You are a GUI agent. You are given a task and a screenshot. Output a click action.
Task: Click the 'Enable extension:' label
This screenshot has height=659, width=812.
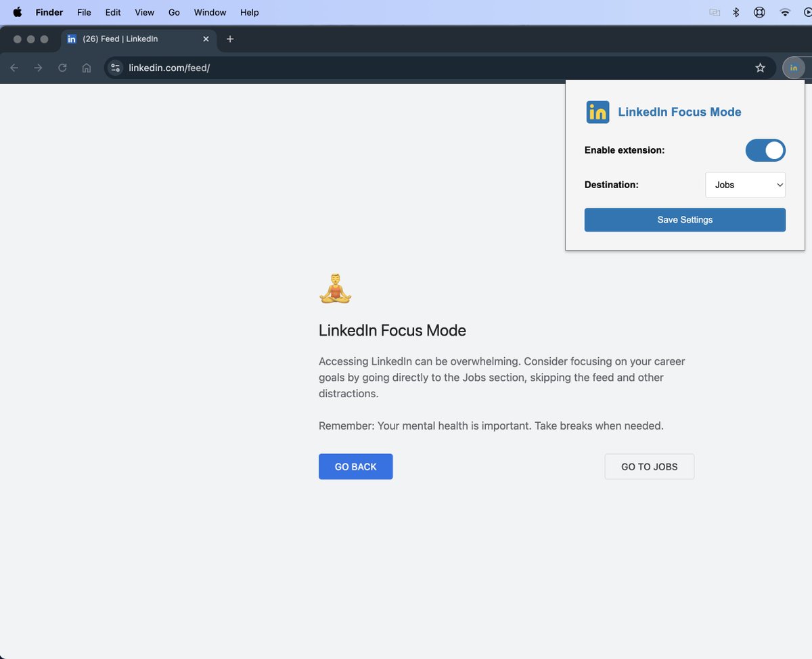click(625, 150)
